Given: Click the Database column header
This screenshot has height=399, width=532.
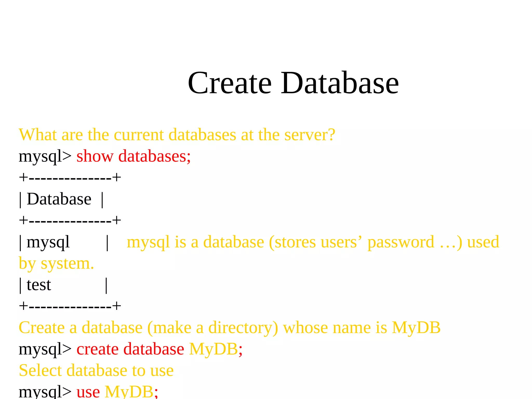Looking at the screenshot, I should pyautogui.click(x=59, y=199).
